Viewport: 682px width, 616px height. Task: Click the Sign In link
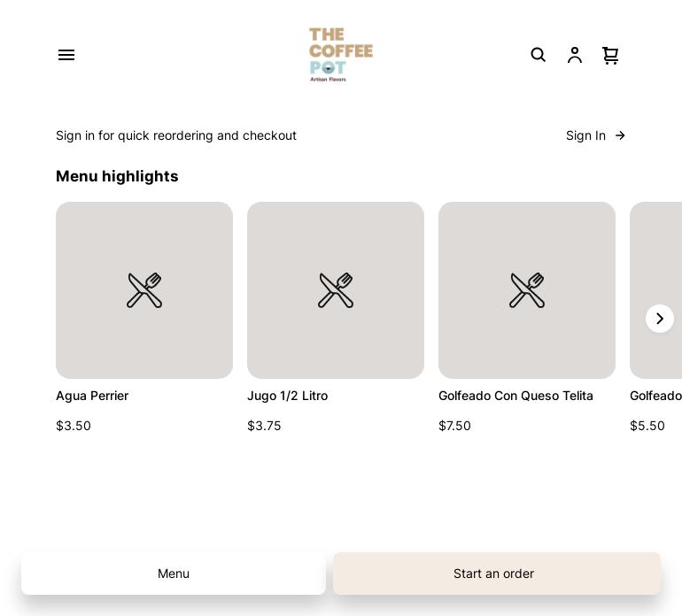coord(585,135)
